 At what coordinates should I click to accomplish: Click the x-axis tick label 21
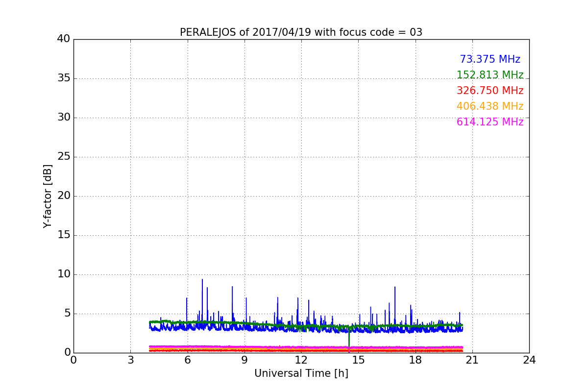coord(472,360)
